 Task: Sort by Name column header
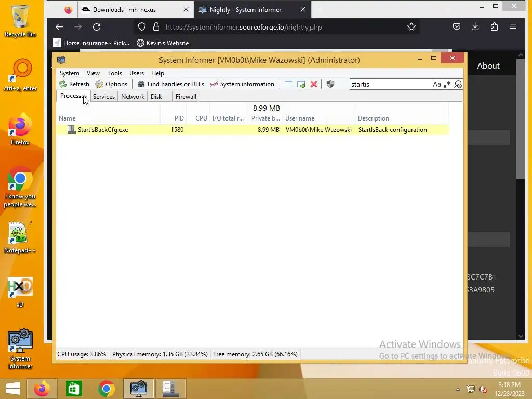(108, 118)
